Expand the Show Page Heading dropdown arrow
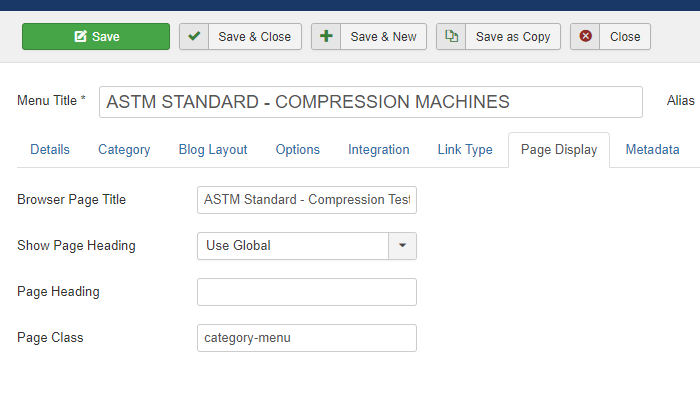This screenshot has height=404, width=700. point(402,246)
